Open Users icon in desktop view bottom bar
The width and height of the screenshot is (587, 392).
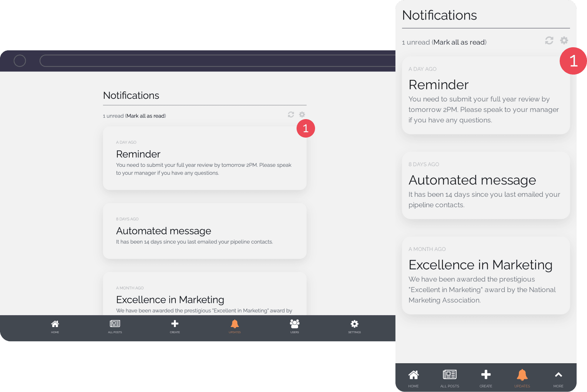click(x=295, y=326)
